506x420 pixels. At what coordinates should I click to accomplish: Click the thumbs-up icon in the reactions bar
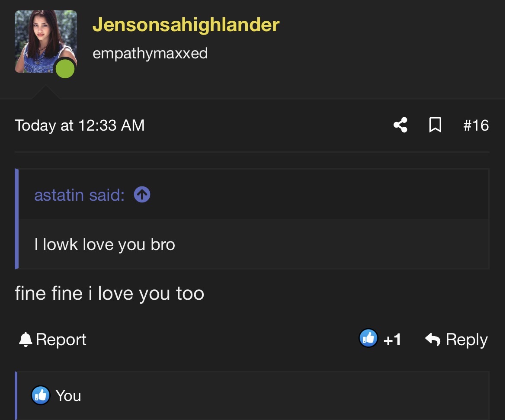[x=41, y=395]
